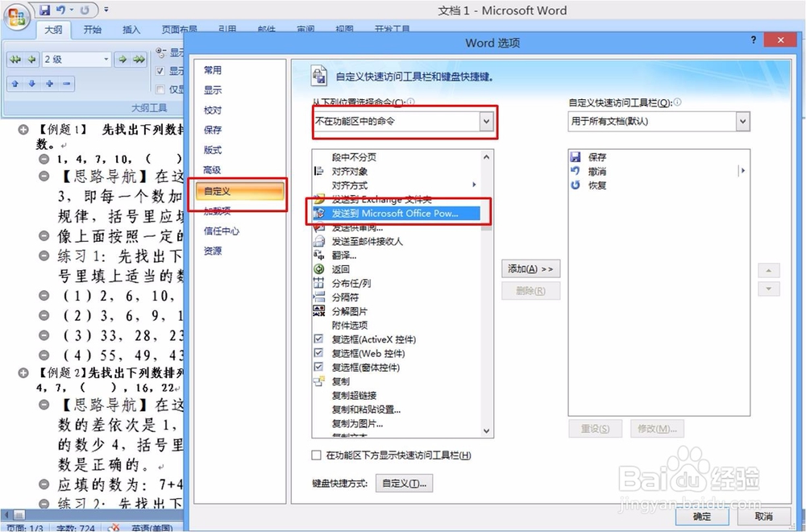
Task: Click the 自定义(T)... keyboard shortcuts button
Action: [x=404, y=483]
